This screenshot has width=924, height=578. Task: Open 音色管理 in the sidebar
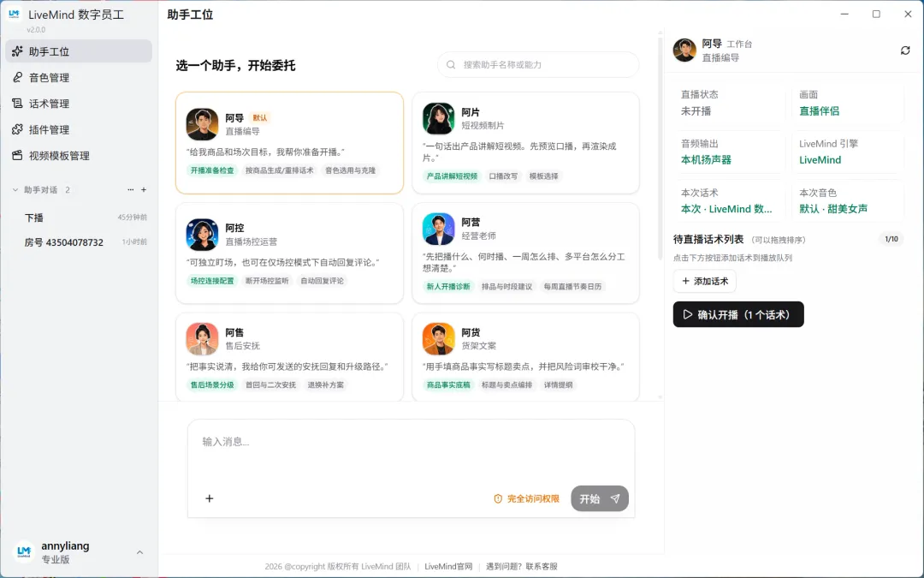[79, 77]
